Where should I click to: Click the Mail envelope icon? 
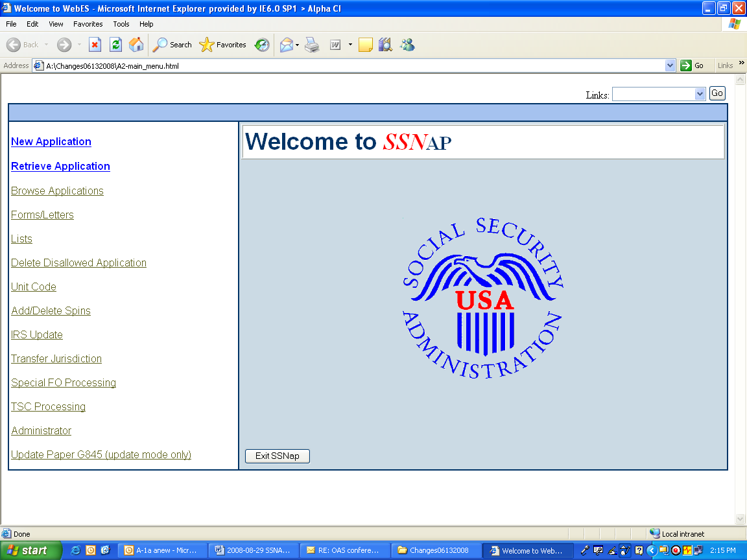(287, 45)
